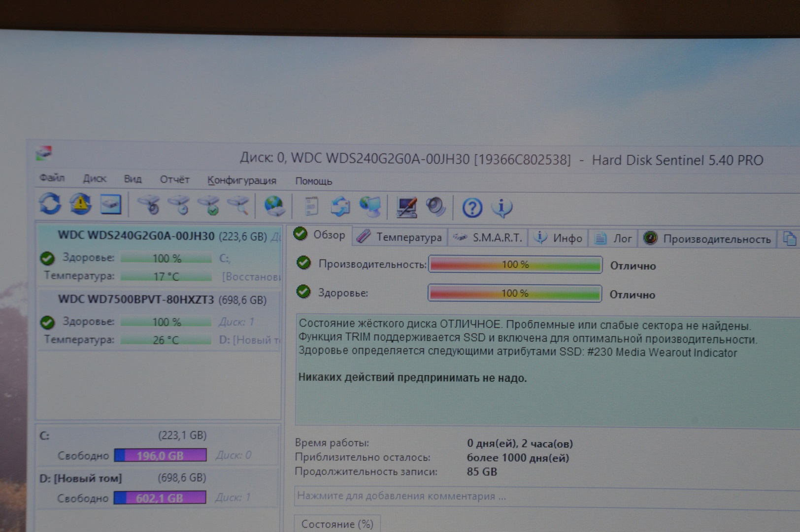Open the Конфигурация menu

(x=241, y=180)
